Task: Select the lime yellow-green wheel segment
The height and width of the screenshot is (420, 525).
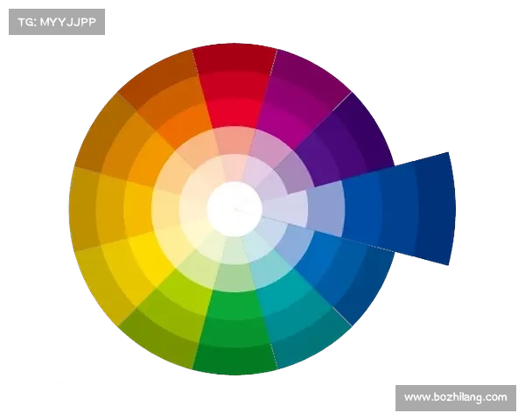Action: click(x=184, y=289)
